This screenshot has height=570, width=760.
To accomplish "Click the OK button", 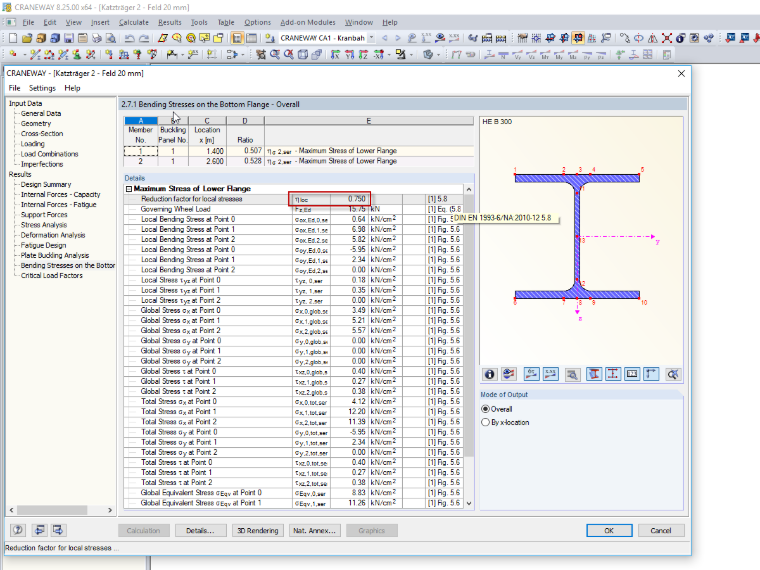I will [609, 531].
